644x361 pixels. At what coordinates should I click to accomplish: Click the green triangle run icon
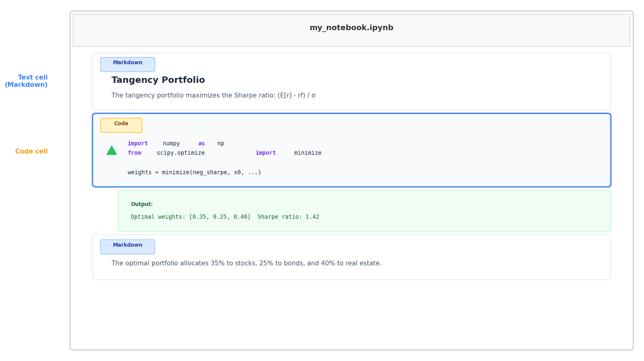112,151
